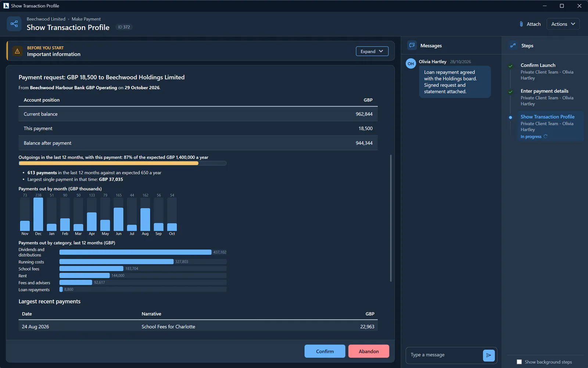Image resolution: width=588 pixels, height=368 pixels.
Task: Confirm the transaction profile
Action: click(325, 351)
